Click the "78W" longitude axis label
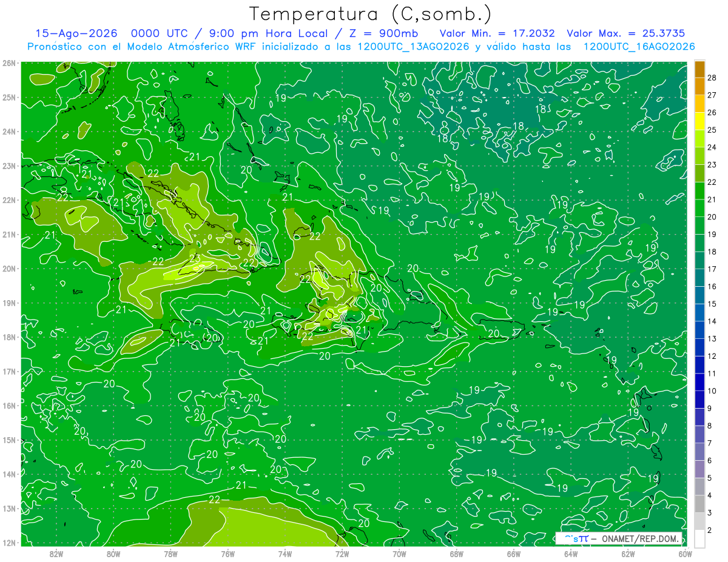This screenshot has height=562, width=728. tap(170, 554)
